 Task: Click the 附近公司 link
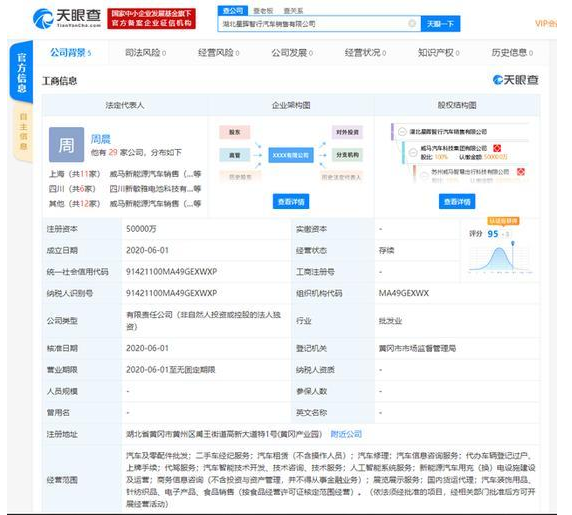(x=346, y=434)
